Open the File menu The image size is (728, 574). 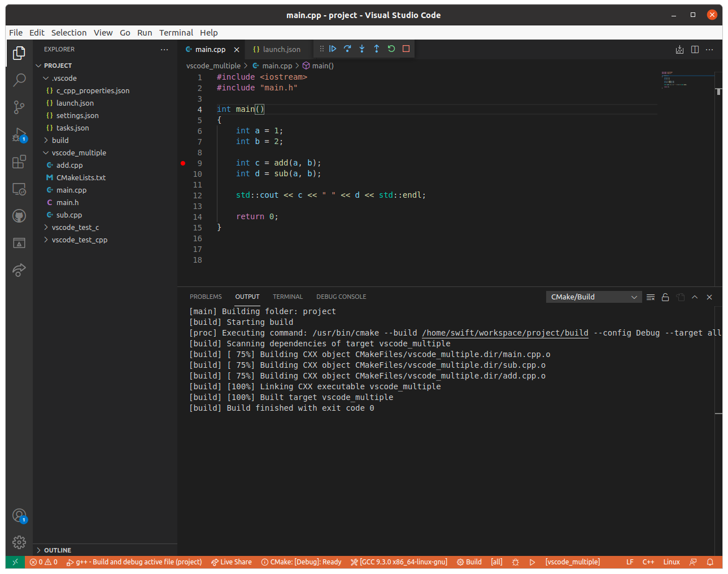point(16,33)
